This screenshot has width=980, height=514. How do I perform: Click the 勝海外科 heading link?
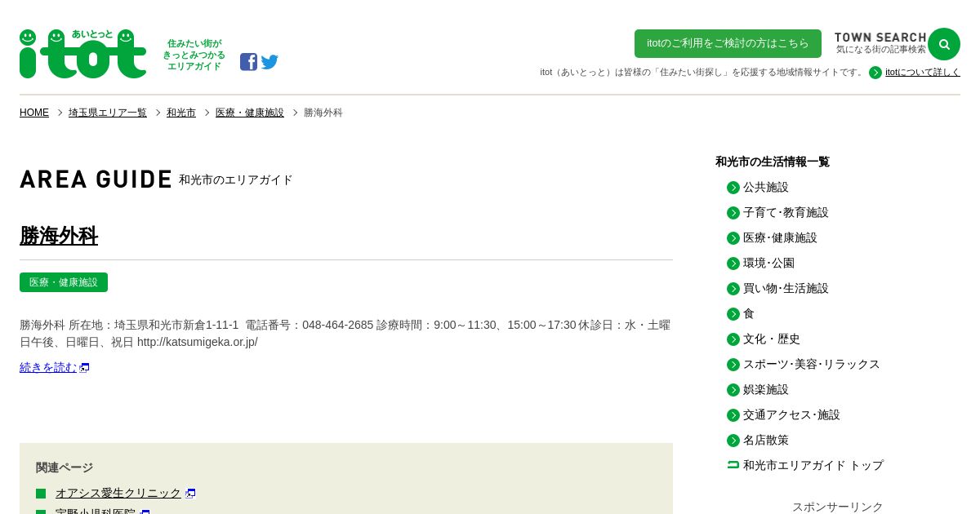pyautogui.click(x=59, y=236)
